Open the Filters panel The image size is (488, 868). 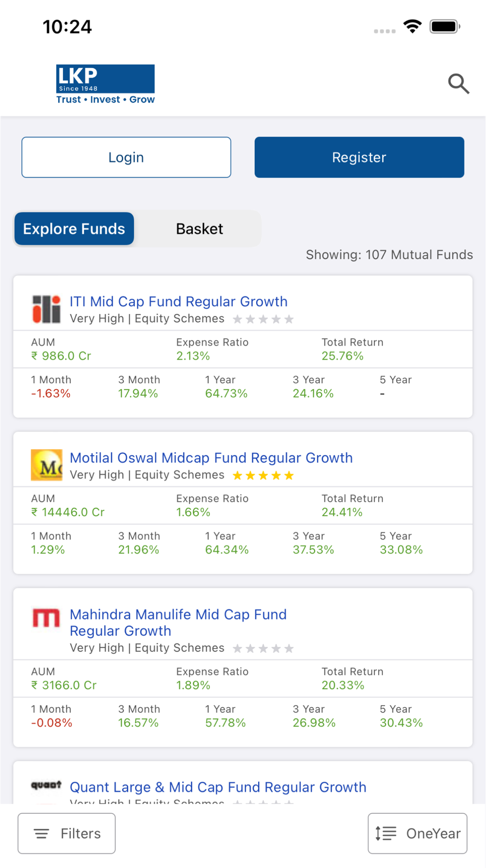tap(67, 833)
